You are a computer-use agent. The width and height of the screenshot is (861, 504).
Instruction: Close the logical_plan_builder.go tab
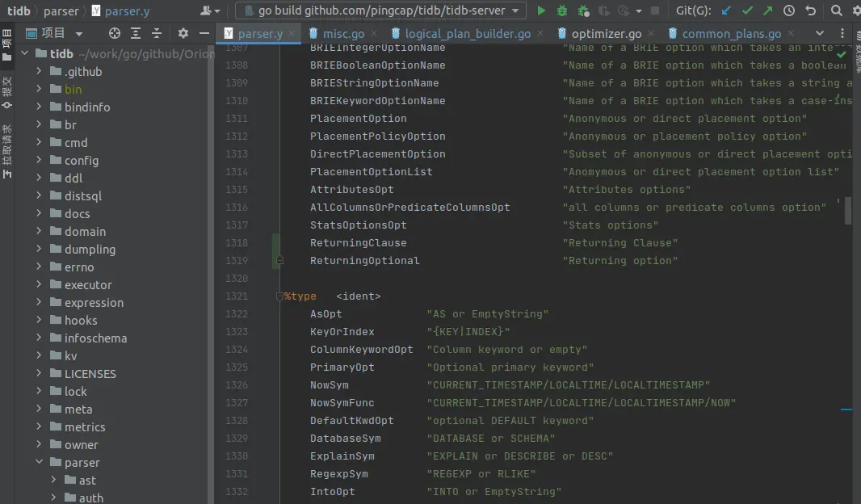point(541,33)
